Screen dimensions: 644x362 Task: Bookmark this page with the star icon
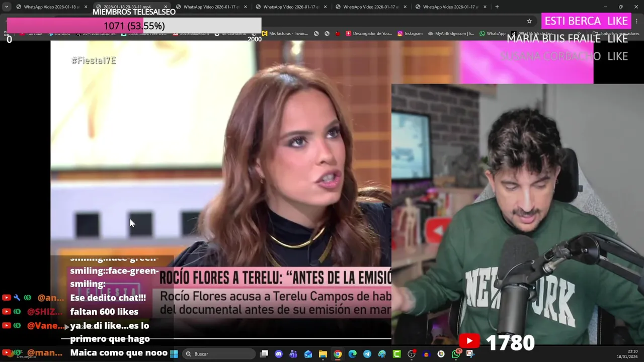(529, 21)
